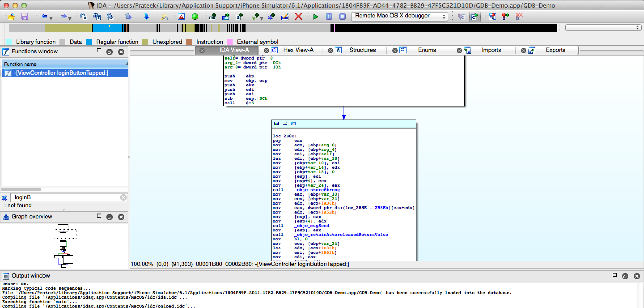Click the blue down arrow icon

(146, 17)
